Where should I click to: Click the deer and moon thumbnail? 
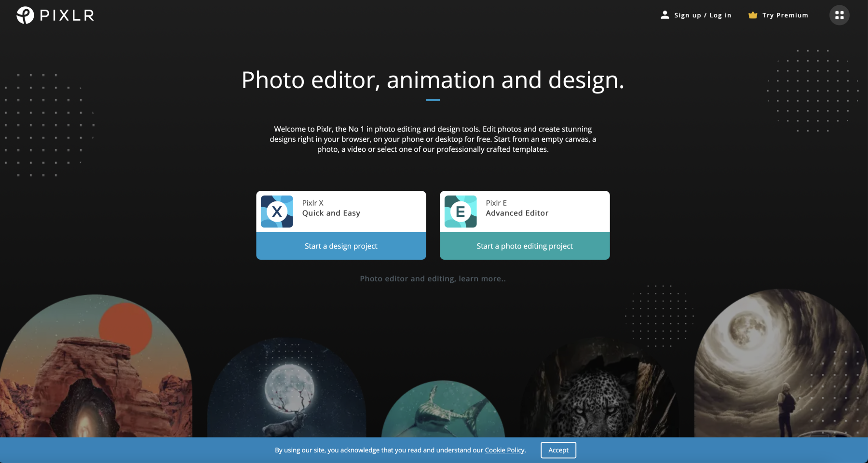pyautogui.click(x=286, y=387)
